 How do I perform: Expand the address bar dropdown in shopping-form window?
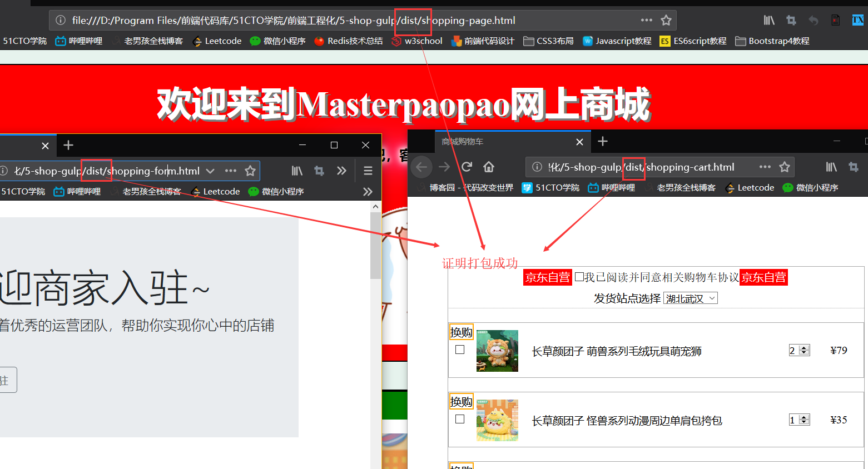click(x=210, y=171)
